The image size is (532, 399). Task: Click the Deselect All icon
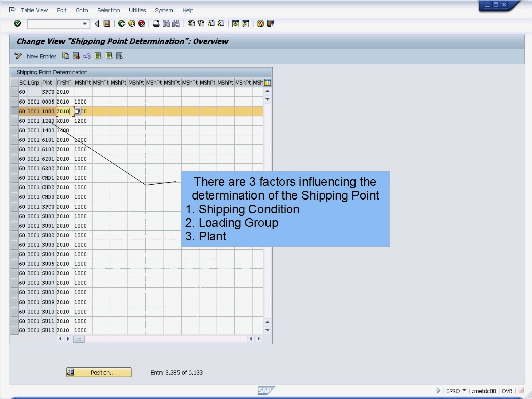[x=120, y=56]
